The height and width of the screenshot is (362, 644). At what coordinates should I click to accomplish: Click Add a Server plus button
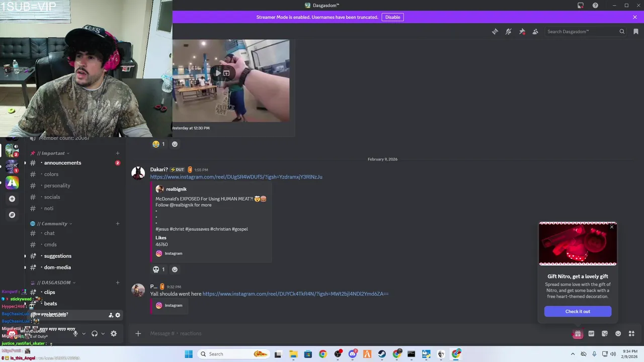tap(12, 199)
